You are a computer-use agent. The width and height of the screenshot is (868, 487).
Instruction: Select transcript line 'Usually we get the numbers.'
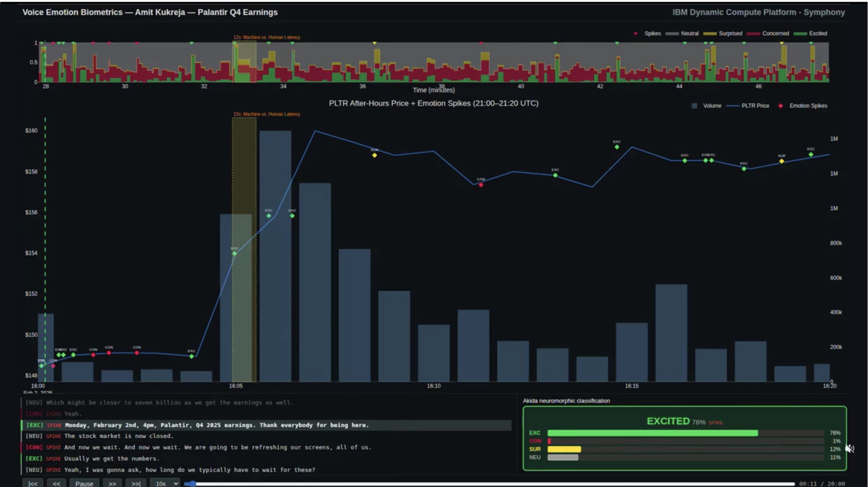[112, 459]
